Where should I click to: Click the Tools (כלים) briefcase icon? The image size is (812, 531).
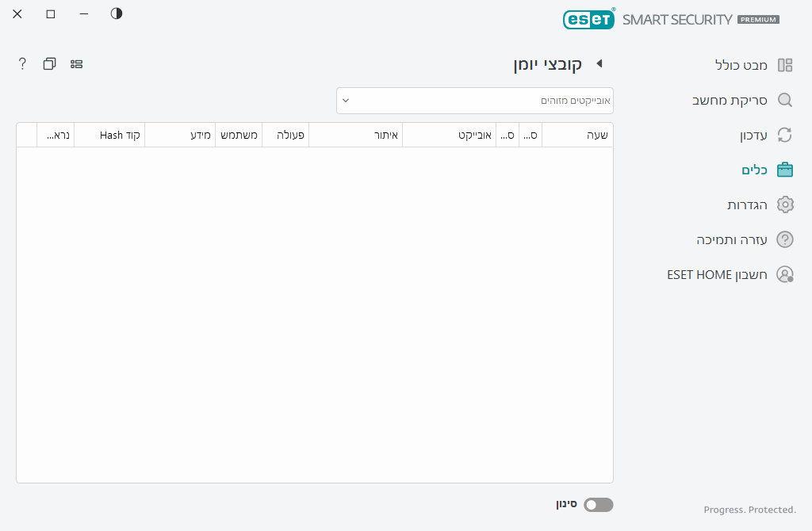(x=785, y=170)
